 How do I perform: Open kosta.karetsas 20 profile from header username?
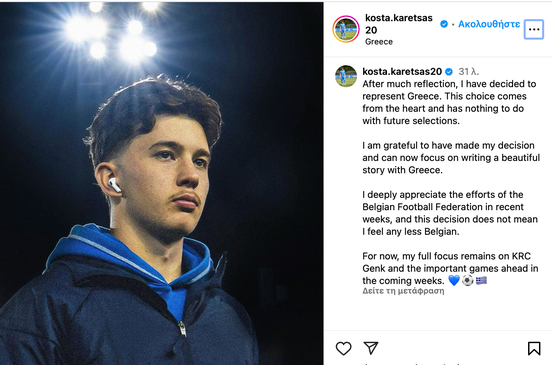(x=399, y=24)
